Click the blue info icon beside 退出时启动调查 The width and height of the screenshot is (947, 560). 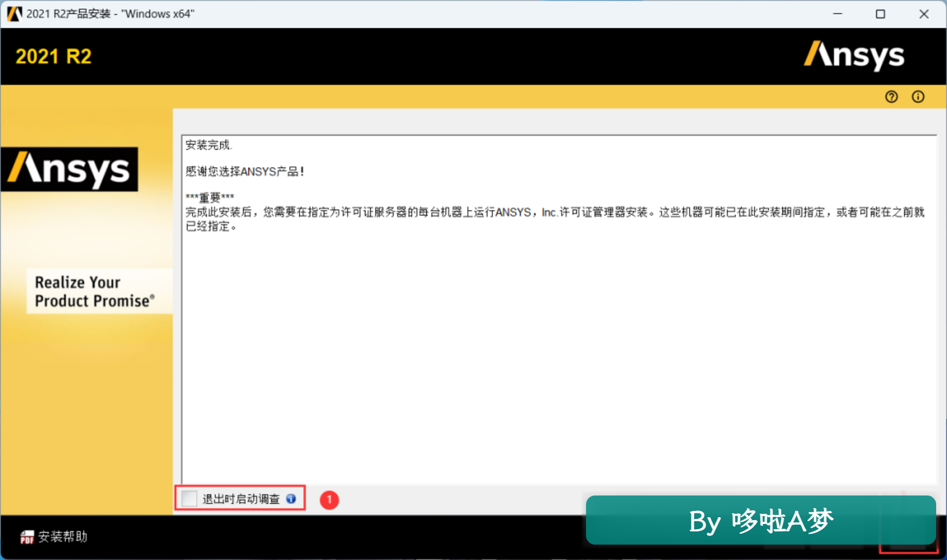coord(291,499)
